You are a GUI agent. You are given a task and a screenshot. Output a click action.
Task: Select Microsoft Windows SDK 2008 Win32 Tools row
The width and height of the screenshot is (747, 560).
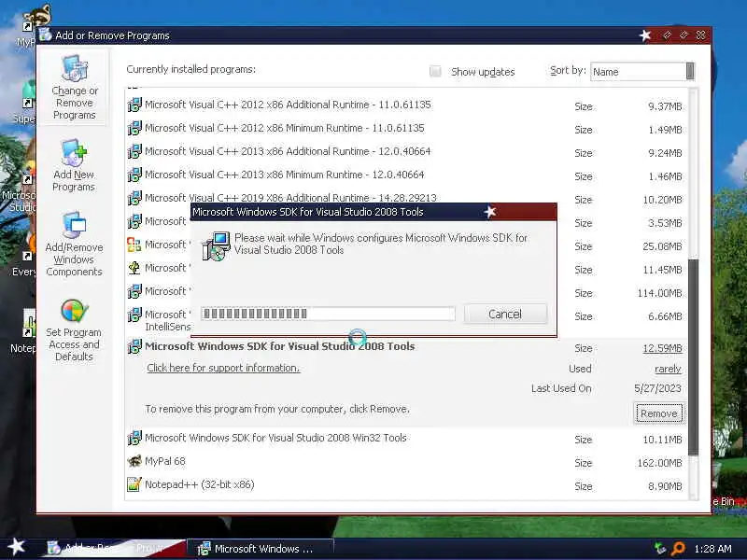click(406, 438)
